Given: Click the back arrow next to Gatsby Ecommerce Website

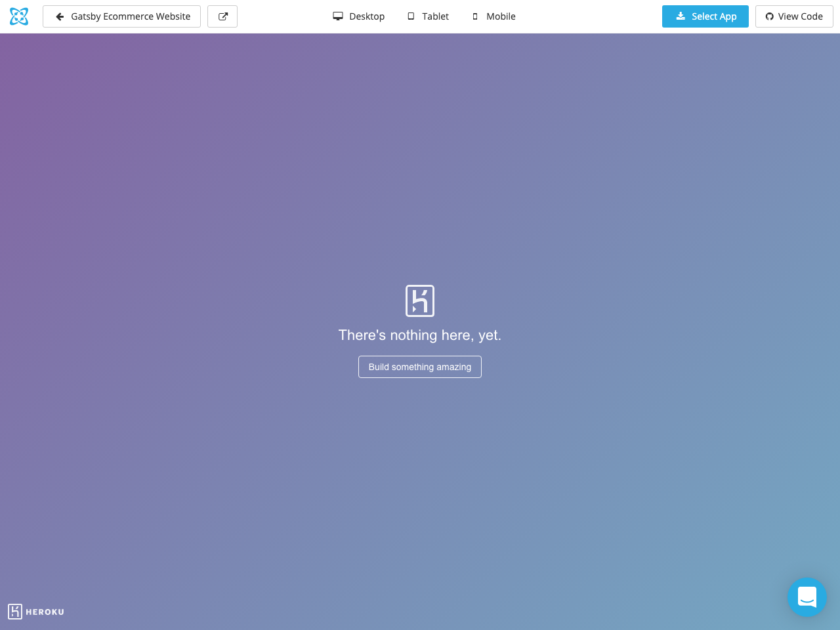Looking at the screenshot, I should [x=60, y=16].
